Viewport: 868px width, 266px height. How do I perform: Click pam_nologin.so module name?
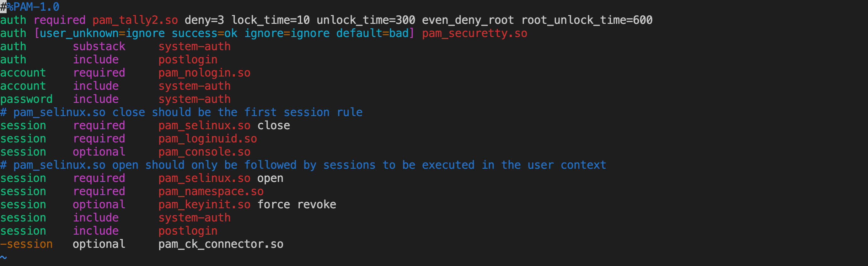coord(204,73)
